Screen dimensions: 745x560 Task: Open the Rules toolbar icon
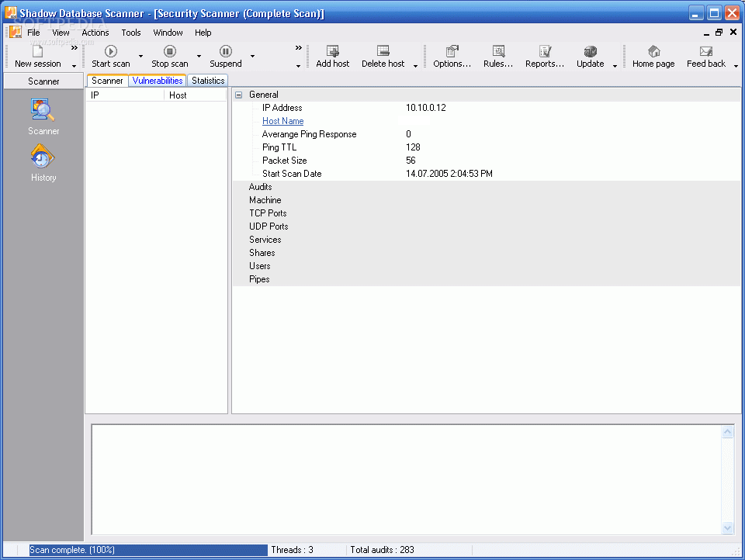[x=498, y=51]
